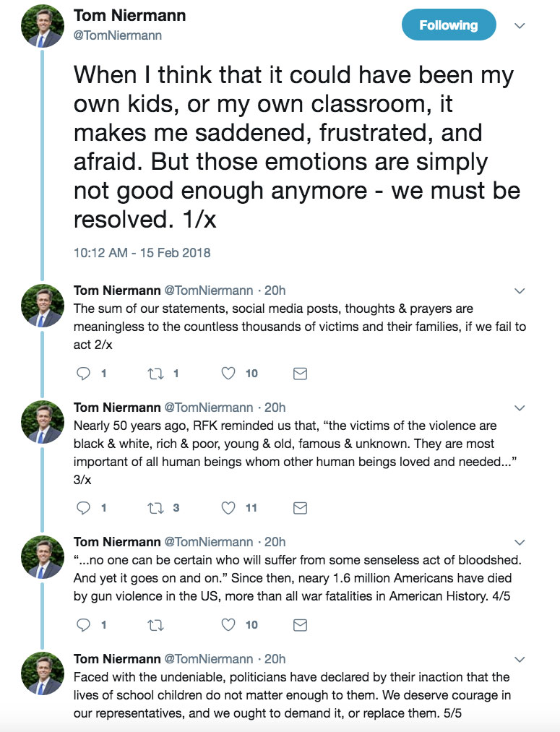Image resolution: width=560 pixels, height=732 pixels.
Task: Expand options caret on the 2/x tweet
Action: pyautogui.click(x=519, y=291)
